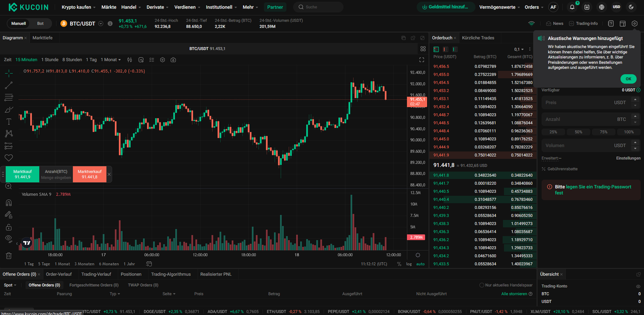The image size is (644, 315).
Task: Toggle percent scale on chart axis
Action: (399, 264)
